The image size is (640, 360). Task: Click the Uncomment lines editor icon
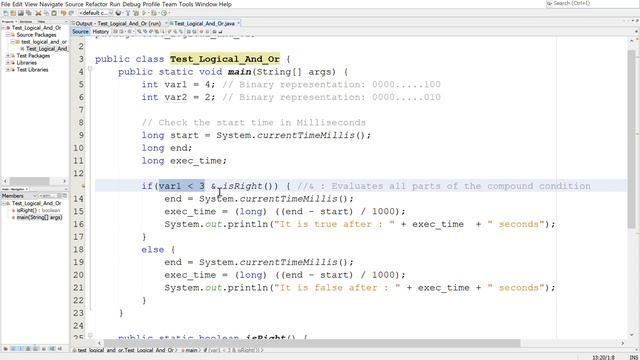(x=220, y=31)
